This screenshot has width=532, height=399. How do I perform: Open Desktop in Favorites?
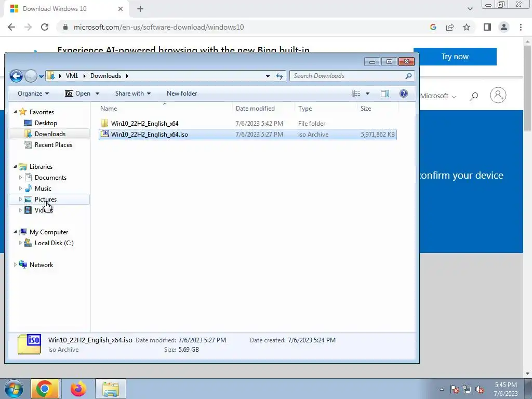coord(46,123)
